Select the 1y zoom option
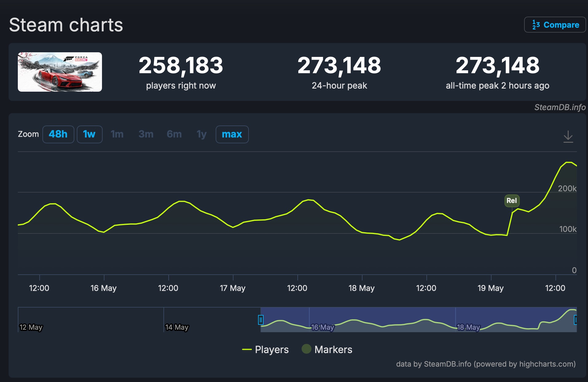Viewport: 588px width, 382px height. (x=202, y=134)
